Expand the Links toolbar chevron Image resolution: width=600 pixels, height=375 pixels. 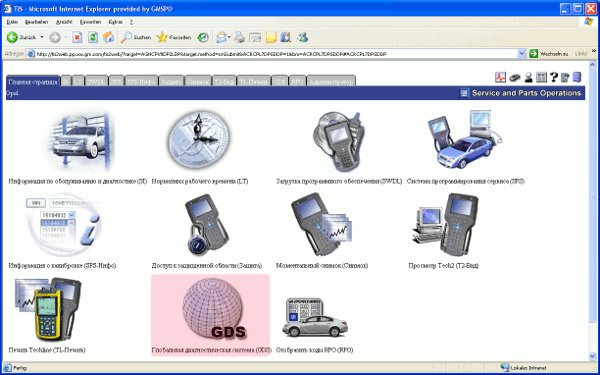594,51
